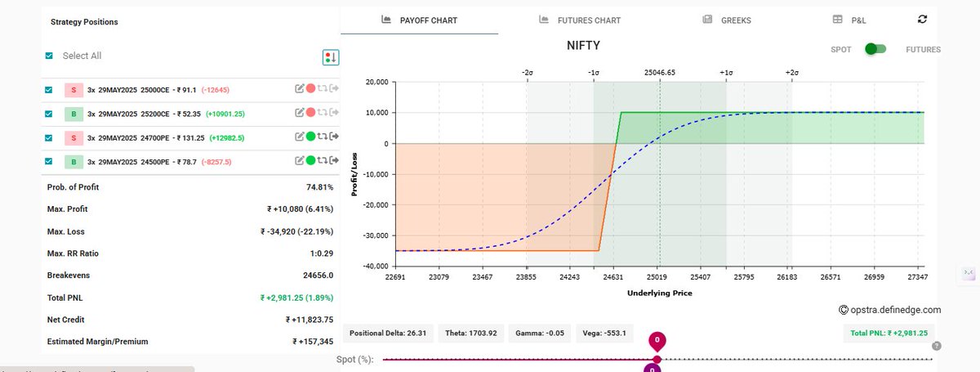
Task: Open the floating widget icon at the right edge
Action: [x=969, y=274]
